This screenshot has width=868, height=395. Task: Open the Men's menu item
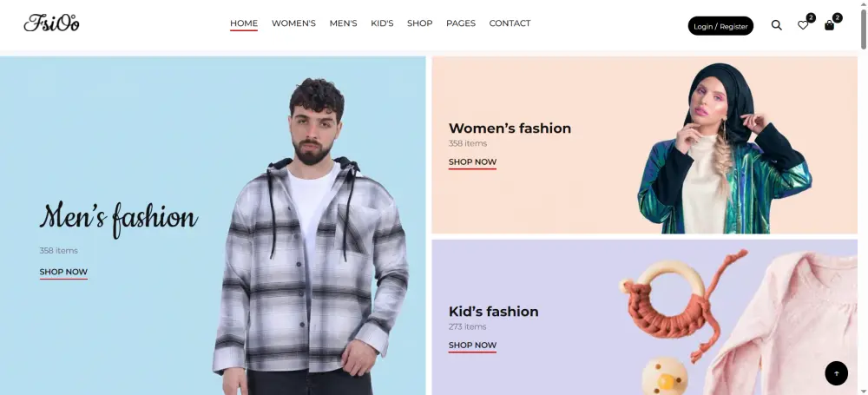pyautogui.click(x=343, y=23)
